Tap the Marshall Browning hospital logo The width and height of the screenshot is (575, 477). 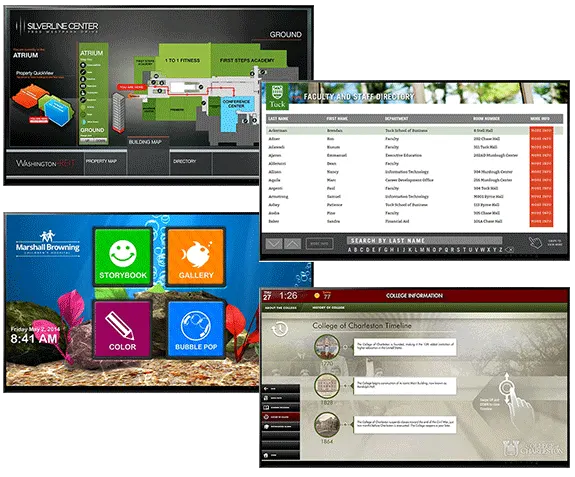coord(48,243)
